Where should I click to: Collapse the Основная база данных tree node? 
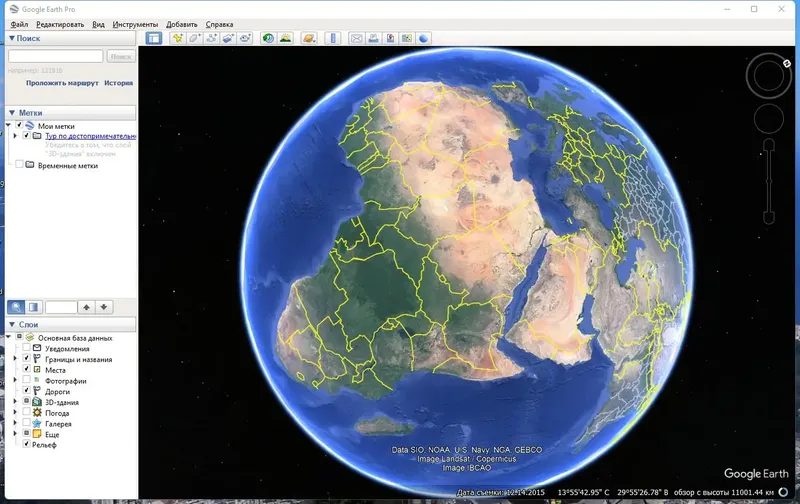click(x=9, y=337)
